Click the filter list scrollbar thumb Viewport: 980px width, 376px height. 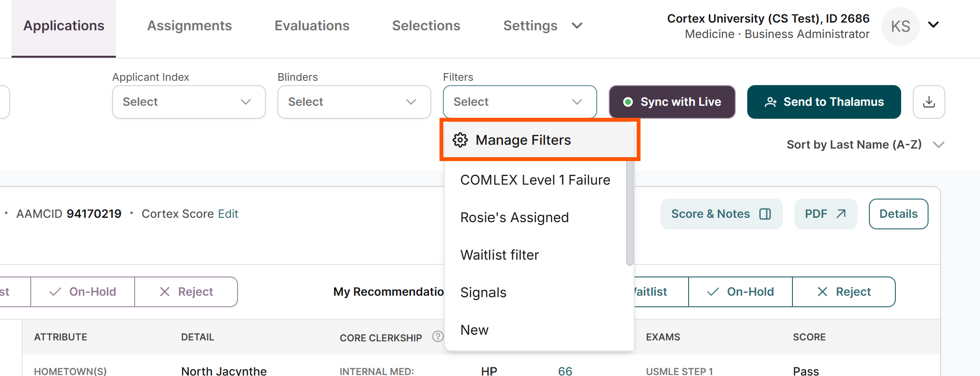[x=629, y=213]
